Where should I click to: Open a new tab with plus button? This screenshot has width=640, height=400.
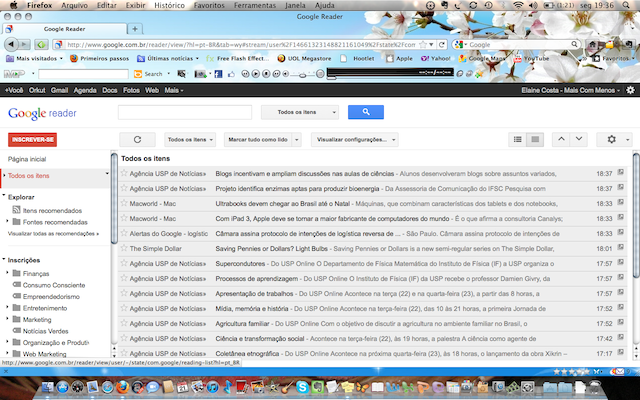tap(135, 29)
